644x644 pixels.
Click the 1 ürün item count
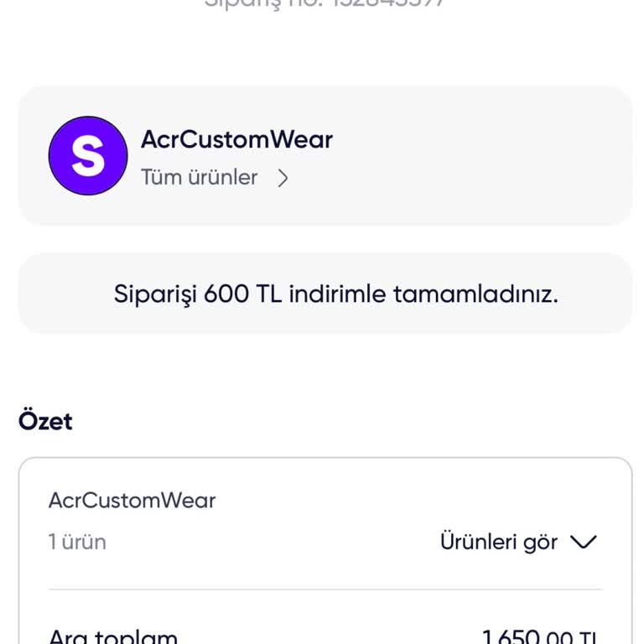coord(77,542)
